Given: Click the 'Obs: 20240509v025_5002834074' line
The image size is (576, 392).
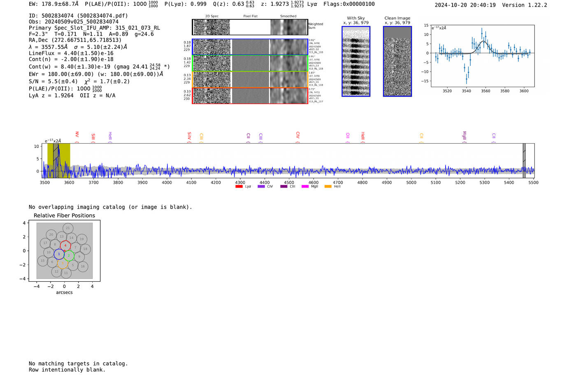Looking at the screenshot, I should [74, 22].
